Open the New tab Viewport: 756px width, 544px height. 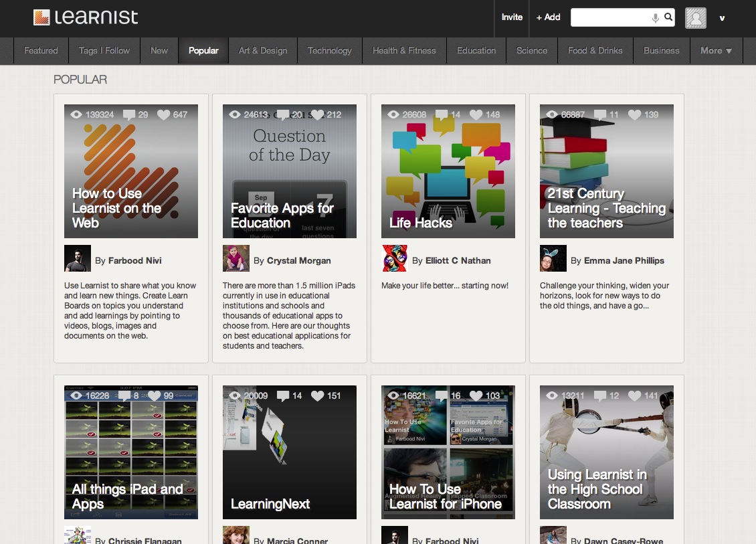(x=159, y=51)
